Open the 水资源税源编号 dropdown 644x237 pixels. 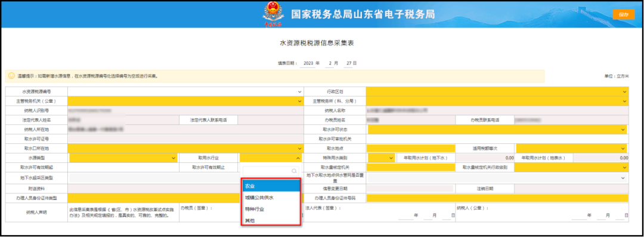(185, 91)
